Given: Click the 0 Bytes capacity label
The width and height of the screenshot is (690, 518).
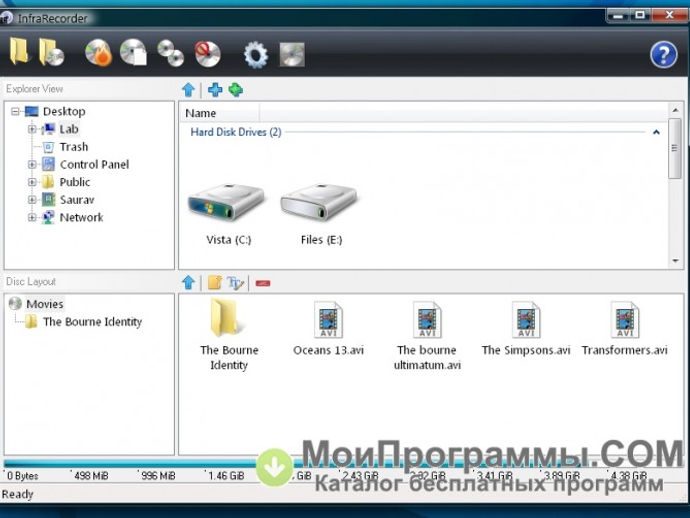Looking at the screenshot, I should (x=22, y=476).
